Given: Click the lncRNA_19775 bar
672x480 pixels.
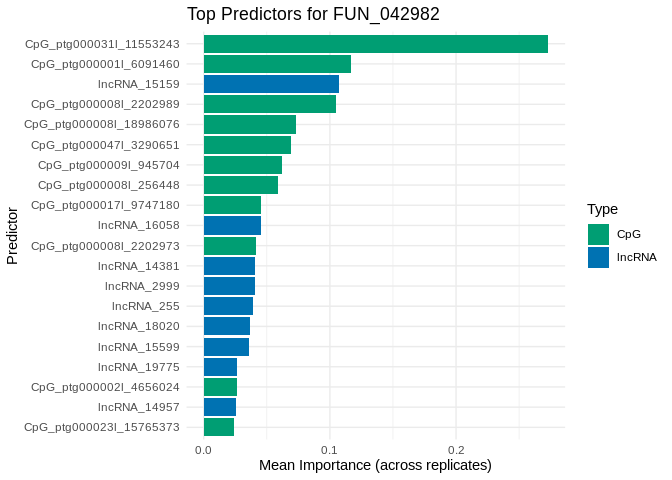Looking at the screenshot, I should 220,367.
